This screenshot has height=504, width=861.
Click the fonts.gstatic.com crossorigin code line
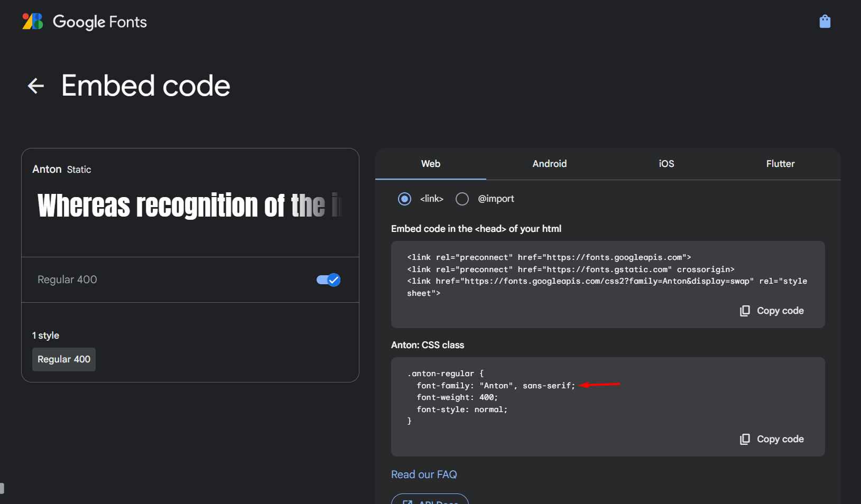point(571,269)
